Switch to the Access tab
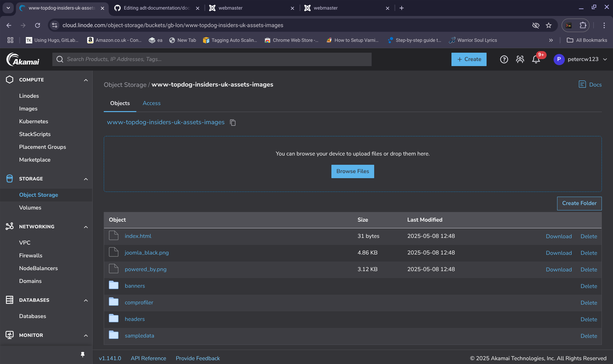 (x=151, y=103)
